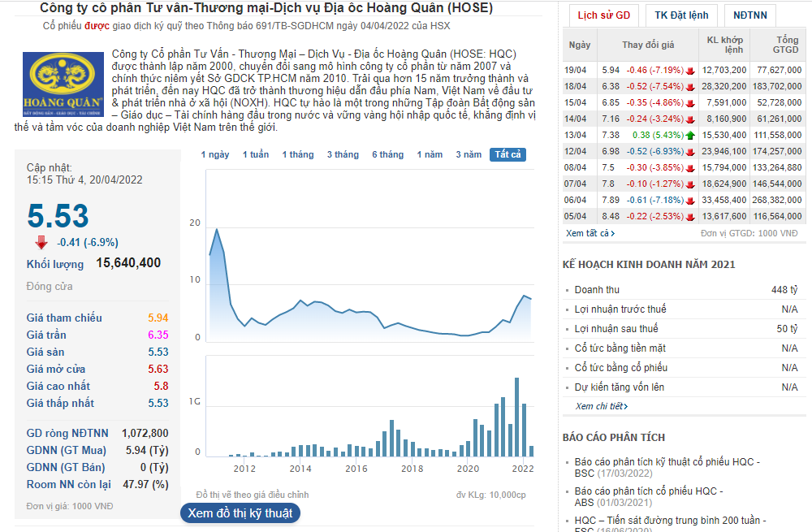Open 'Xem tất cả' trading history link
Screen dimensions: 812x532
click(x=590, y=233)
